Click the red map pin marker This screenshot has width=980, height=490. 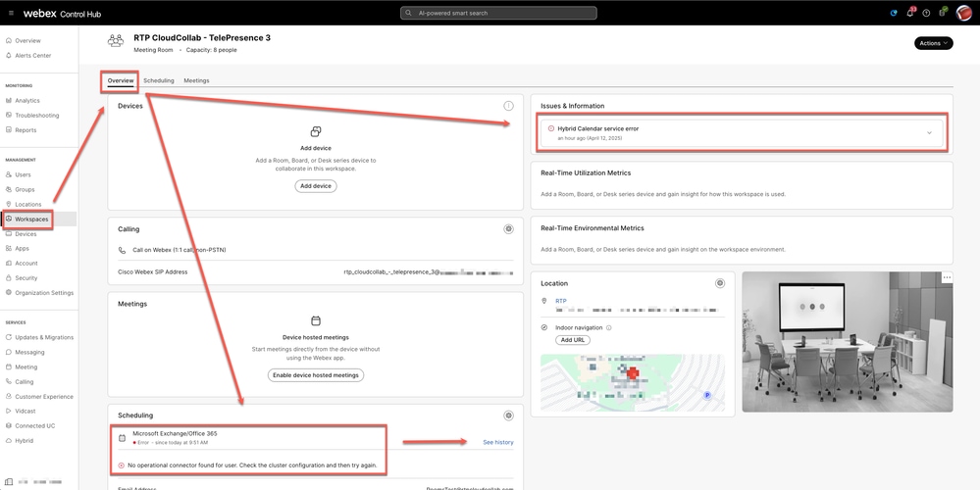pyautogui.click(x=633, y=373)
